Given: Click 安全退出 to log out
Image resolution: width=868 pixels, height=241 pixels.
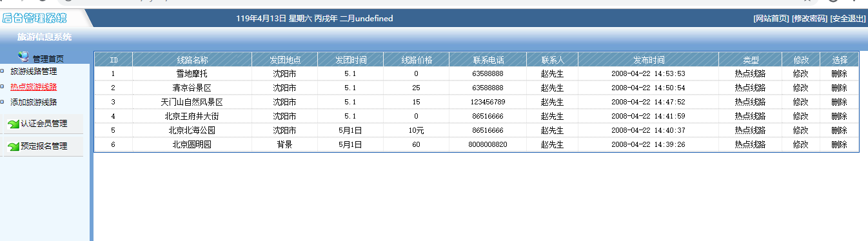Looking at the screenshot, I should [x=847, y=19].
